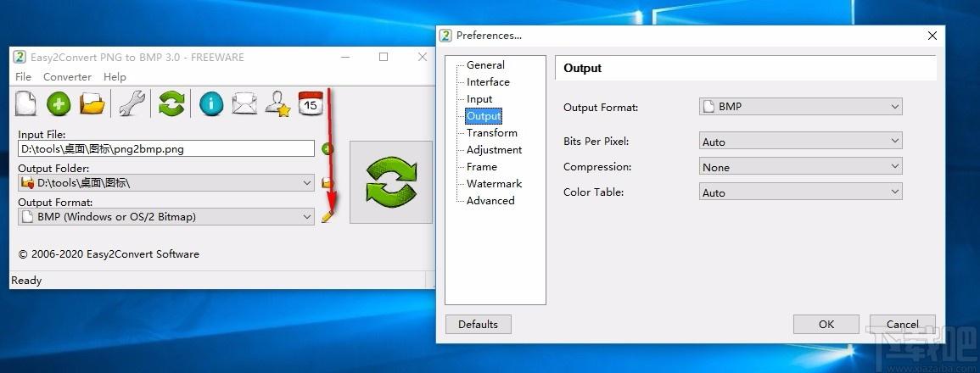This screenshot has height=373, width=980.
Task: Click the small green Convert arrows toolbar icon
Action: click(x=171, y=103)
